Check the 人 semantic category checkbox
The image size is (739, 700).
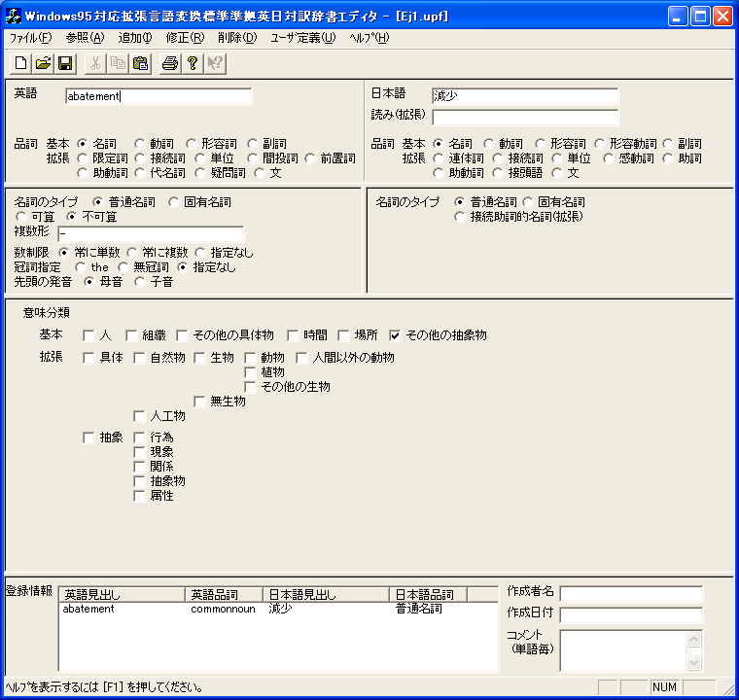click(88, 335)
